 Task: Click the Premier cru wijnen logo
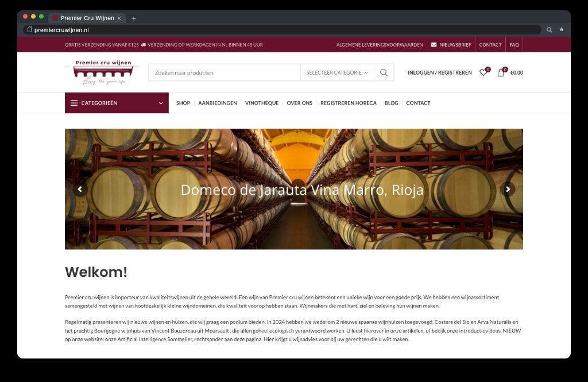[x=103, y=72]
